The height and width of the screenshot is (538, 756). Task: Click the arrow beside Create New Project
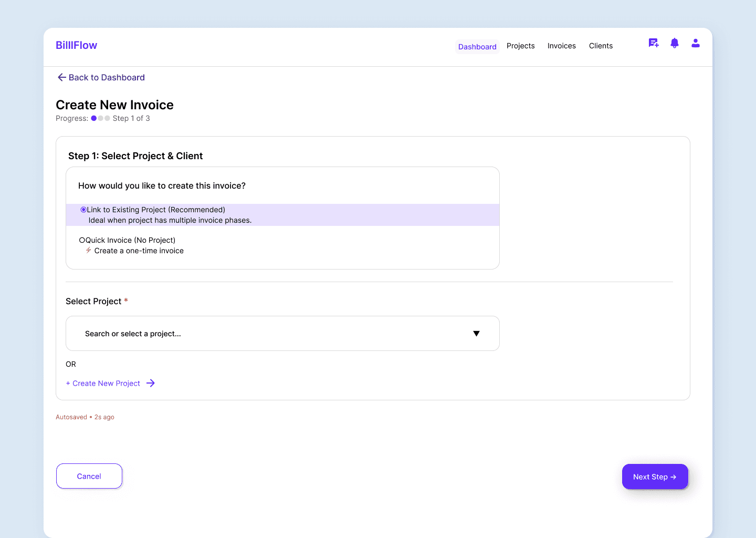click(151, 383)
